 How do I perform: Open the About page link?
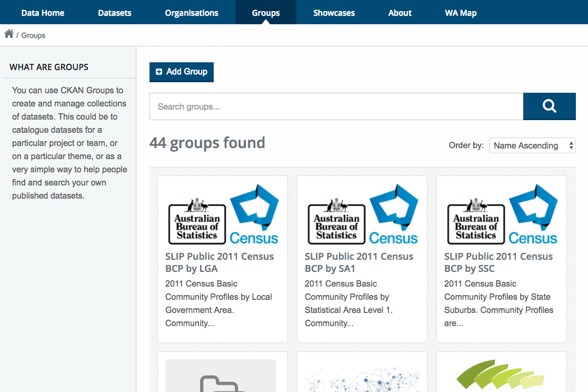(400, 13)
